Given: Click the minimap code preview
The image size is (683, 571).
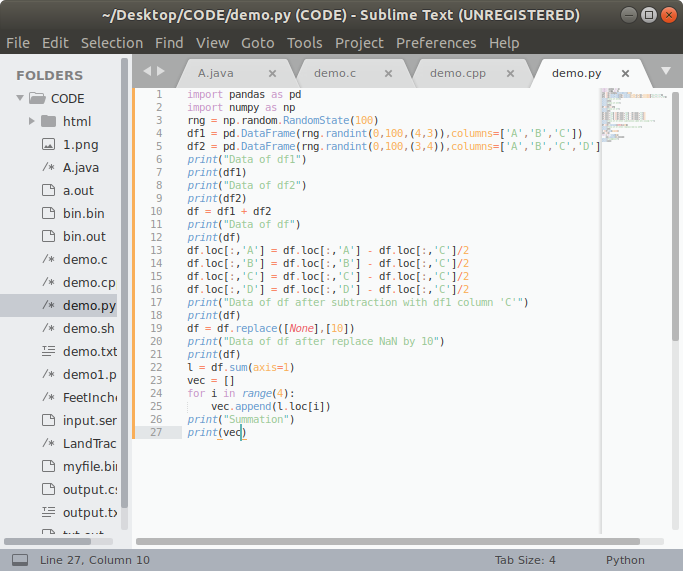Looking at the screenshot, I should (x=634, y=115).
